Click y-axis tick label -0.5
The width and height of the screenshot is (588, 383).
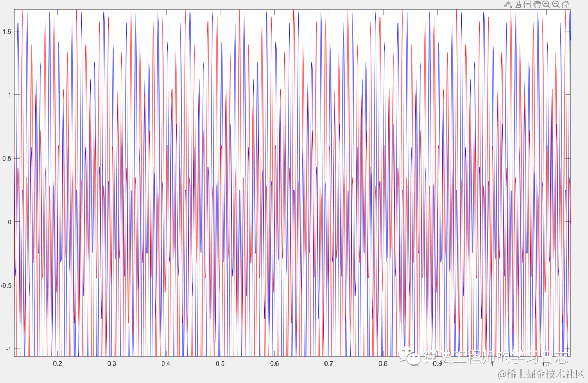pyautogui.click(x=6, y=285)
